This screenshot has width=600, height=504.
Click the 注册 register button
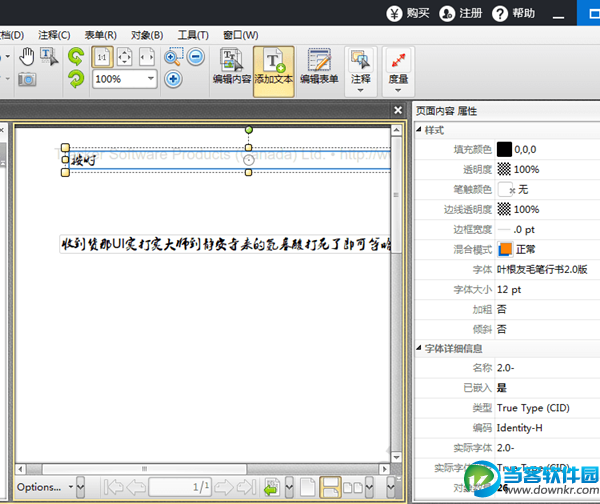point(461,13)
